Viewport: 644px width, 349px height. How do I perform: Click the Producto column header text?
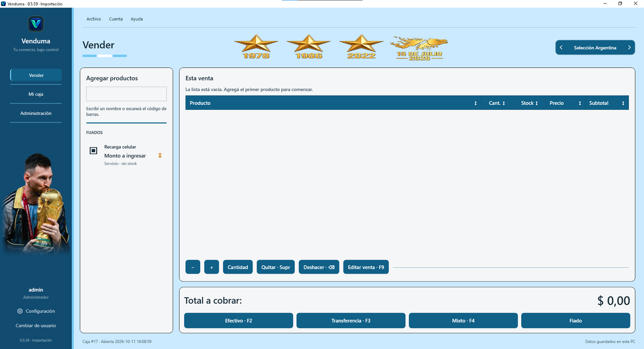point(200,103)
